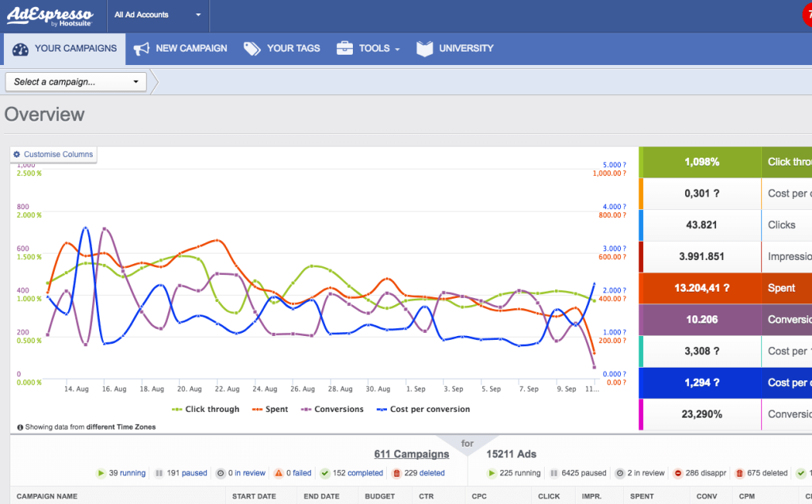Viewport: 812px width, 504px height.
Task: Click the AdEspresso by Hootsuite logo
Action: (x=50, y=16)
